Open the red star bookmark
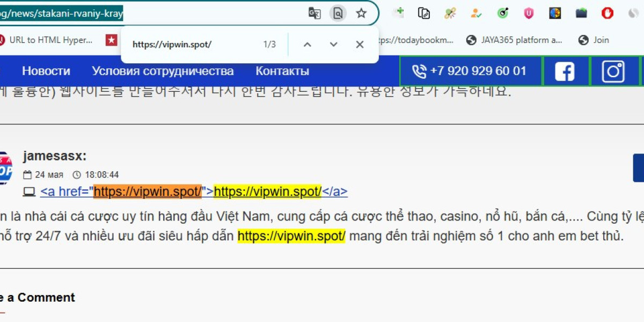Viewport: 644px width, 322px height. [111, 40]
